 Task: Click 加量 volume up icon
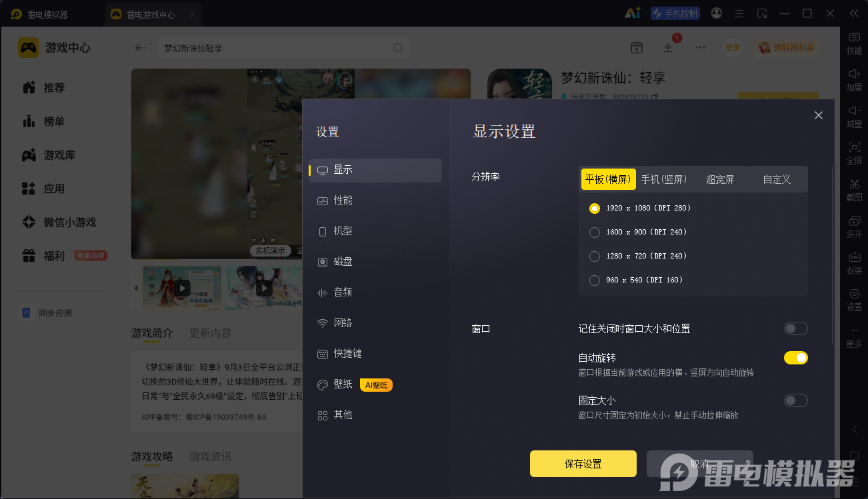[x=854, y=79]
